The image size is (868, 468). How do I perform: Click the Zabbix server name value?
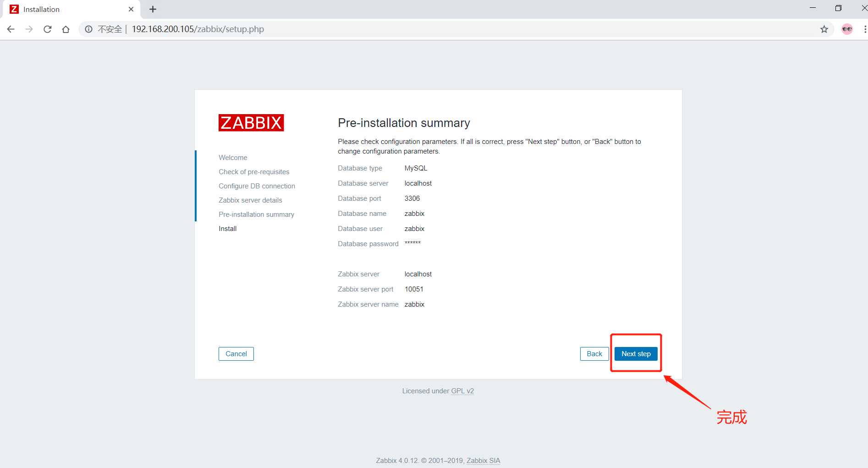click(x=414, y=304)
